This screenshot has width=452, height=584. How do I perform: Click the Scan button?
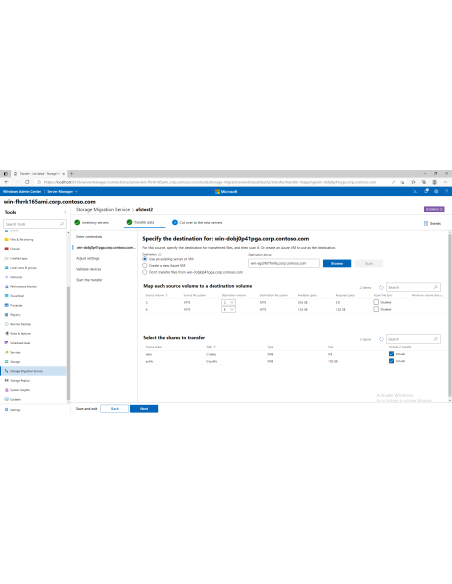[369, 263]
